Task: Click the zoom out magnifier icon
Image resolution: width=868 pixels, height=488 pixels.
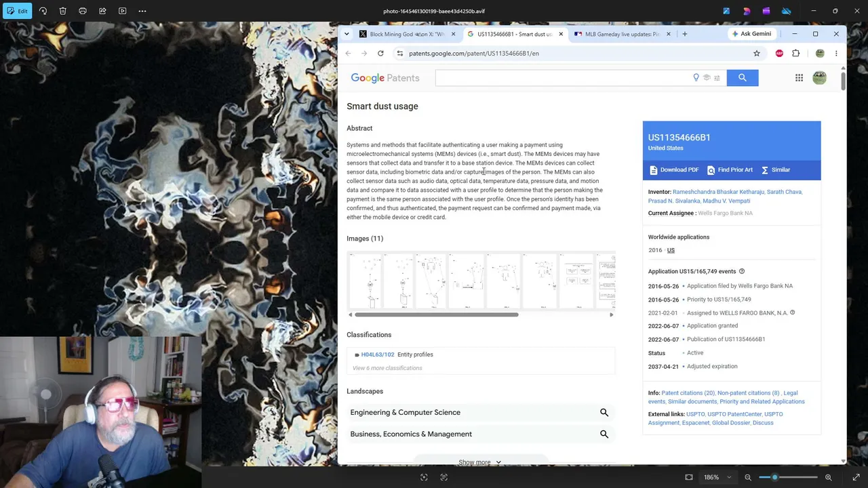Action: pyautogui.click(x=748, y=477)
